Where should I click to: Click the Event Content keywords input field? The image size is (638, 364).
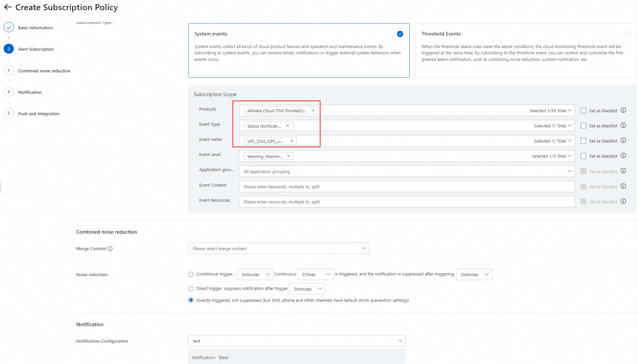click(406, 187)
